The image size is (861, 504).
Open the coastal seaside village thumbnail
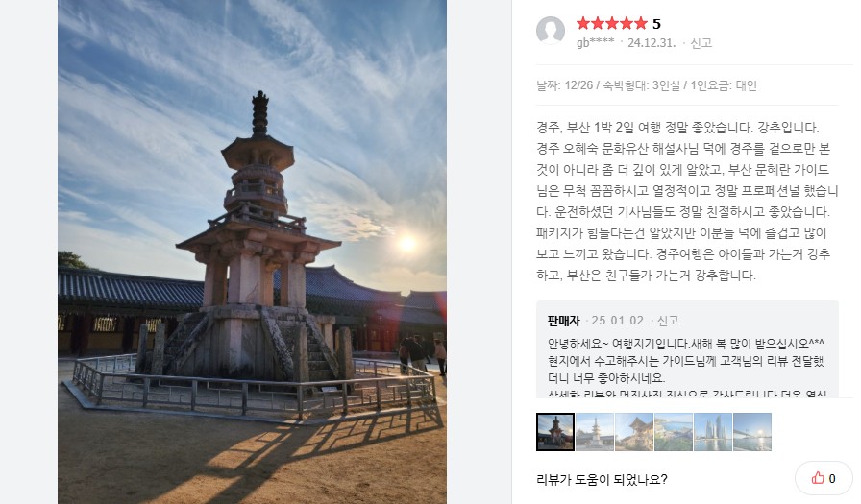pos(674,432)
